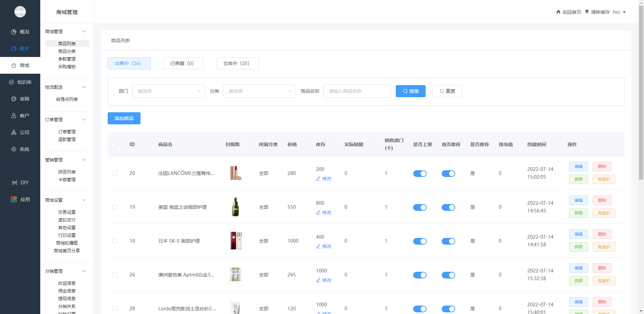Switch to the 出售中 (34) tab
This screenshot has height=314, width=644.
pyautogui.click(x=129, y=63)
